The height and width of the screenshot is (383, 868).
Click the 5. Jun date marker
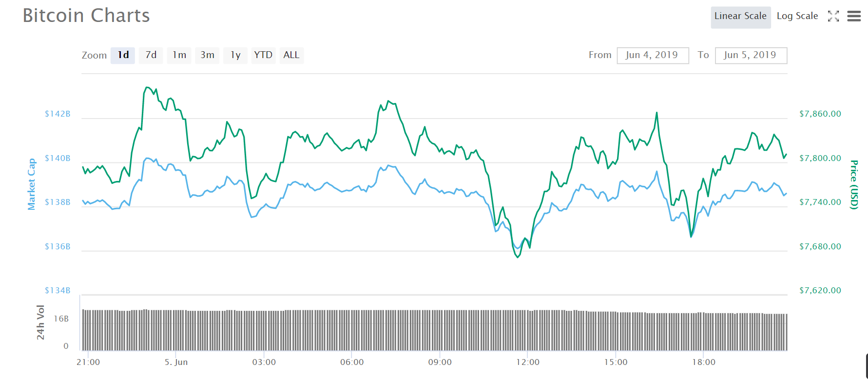pyautogui.click(x=176, y=362)
